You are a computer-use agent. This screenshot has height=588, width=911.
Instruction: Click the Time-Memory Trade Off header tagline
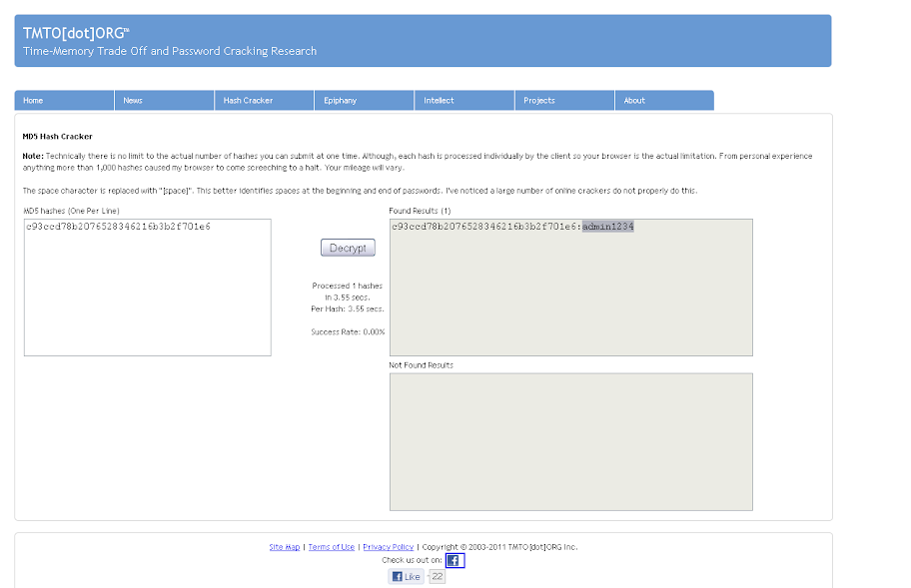coord(170,51)
